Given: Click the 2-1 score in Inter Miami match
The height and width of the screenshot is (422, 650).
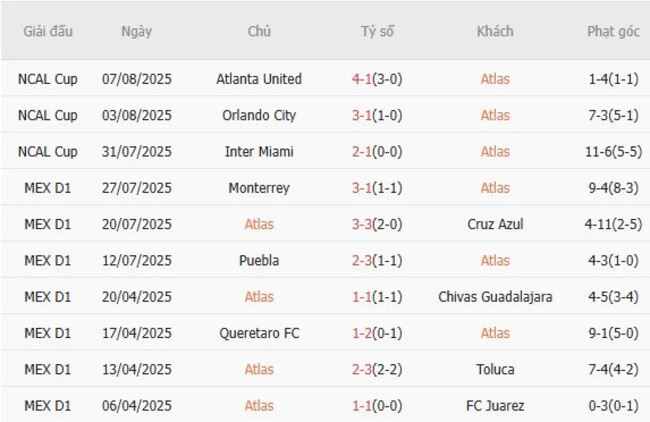Looking at the screenshot, I should pos(359,152).
